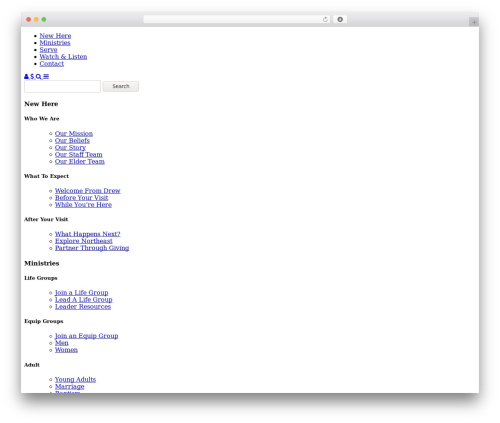Open the Partner Through Giving link
500x423 pixels.
point(92,248)
